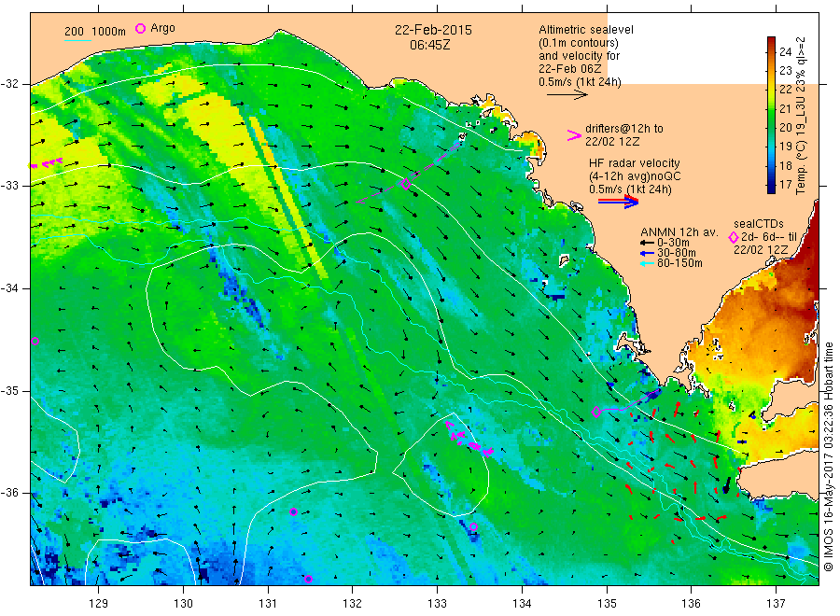The width and height of the screenshot is (840, 616).
Task: Click the longitude label 132
Action: 353,604
